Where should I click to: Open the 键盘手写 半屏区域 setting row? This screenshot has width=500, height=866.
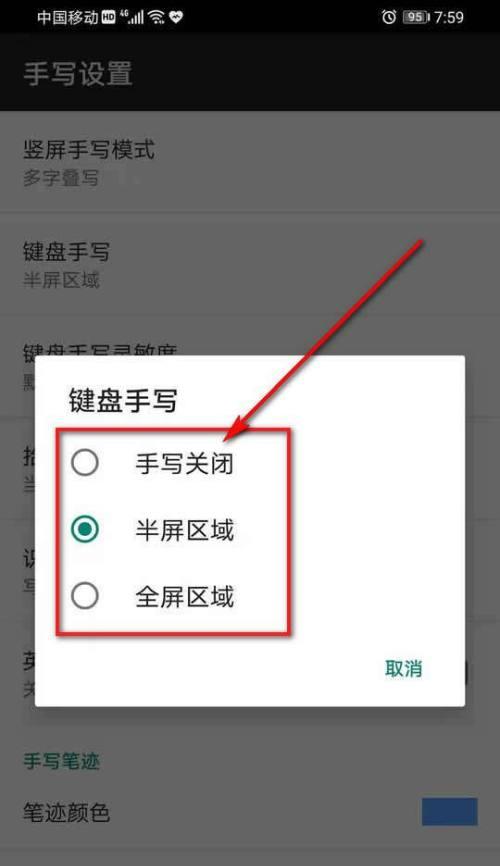tap(250, 264)
